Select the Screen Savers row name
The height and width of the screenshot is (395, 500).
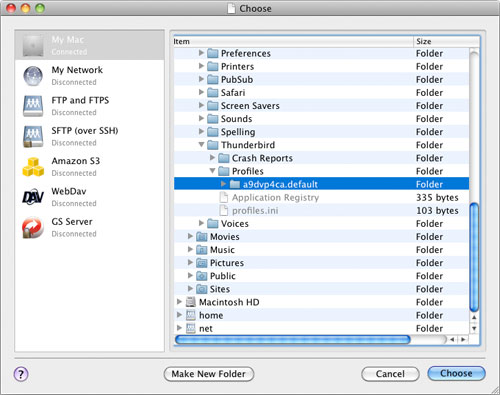pyautogui.click(x=250, y=106)
